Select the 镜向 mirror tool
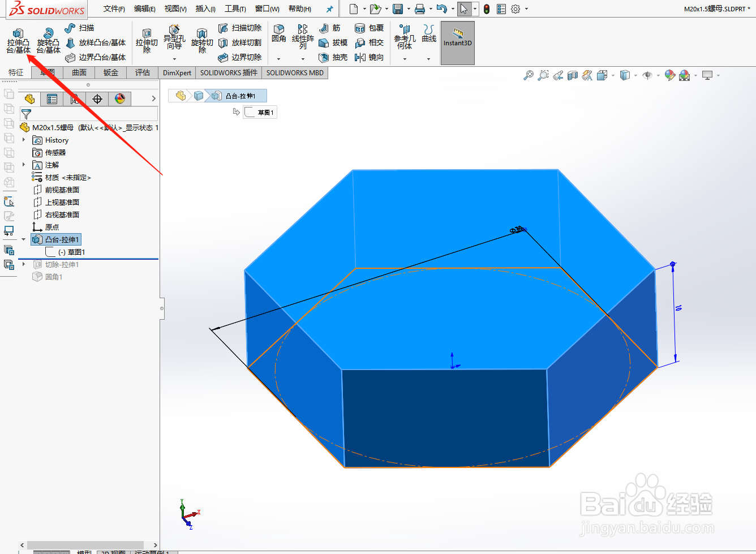 pos(369,57)
